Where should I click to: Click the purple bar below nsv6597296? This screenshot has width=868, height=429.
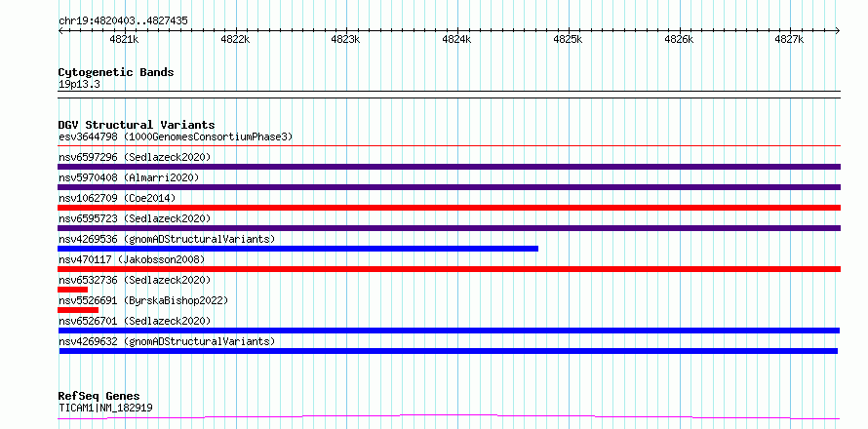click(449, 167)
